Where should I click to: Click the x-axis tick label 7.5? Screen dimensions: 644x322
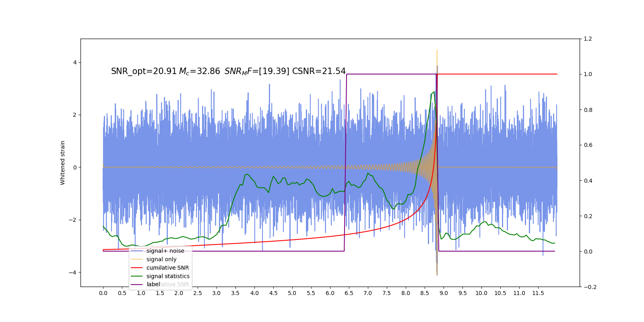387,293
